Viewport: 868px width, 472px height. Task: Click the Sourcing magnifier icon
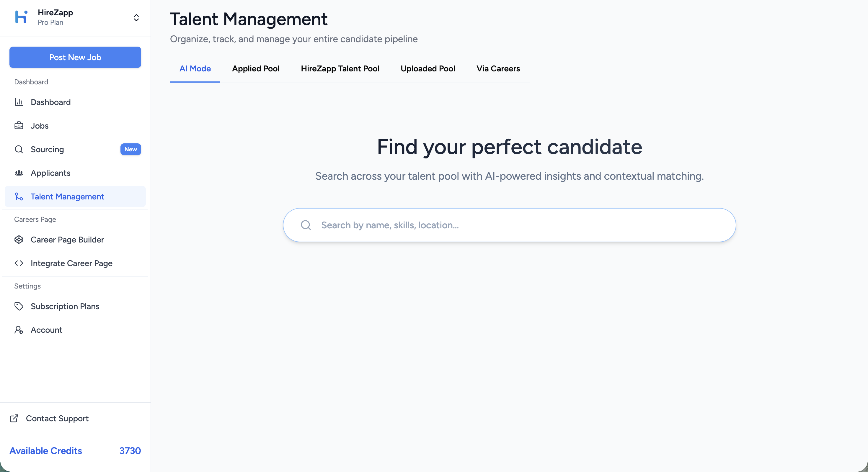[x=19, y=149]
